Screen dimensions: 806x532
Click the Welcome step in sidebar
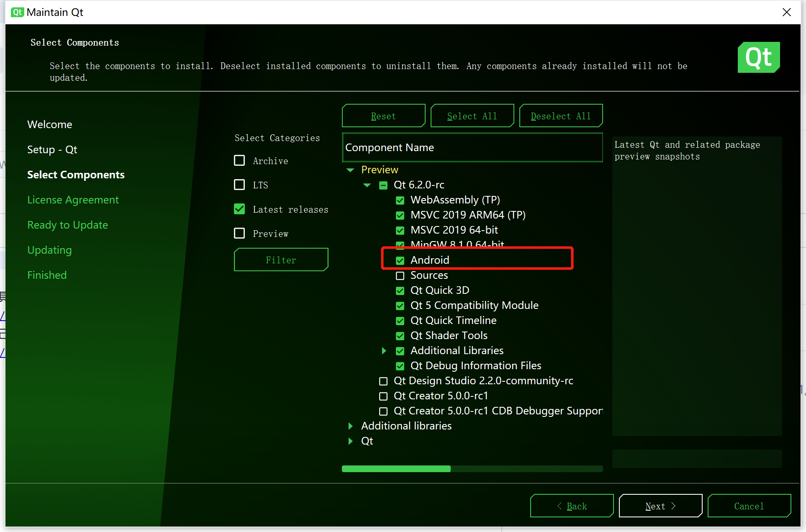(x=50, y=125)
